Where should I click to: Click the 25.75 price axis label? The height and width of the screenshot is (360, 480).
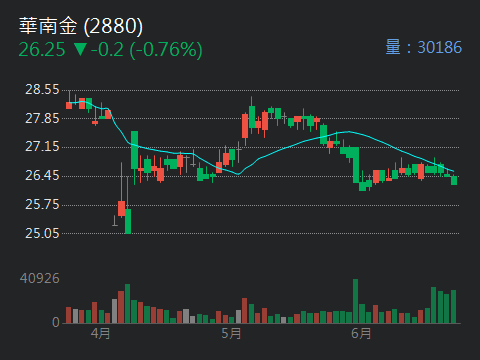click(42, 204)
